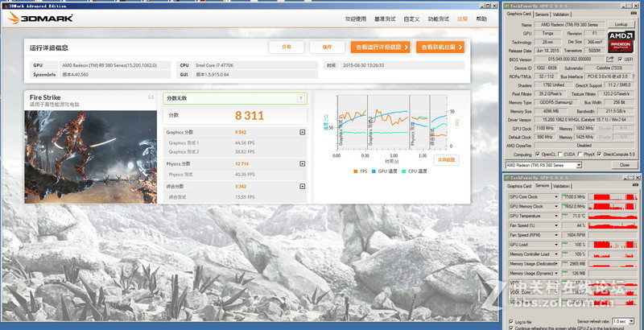
Task: Expand the Graphics 分数 section
Action: tap(303, 132)
